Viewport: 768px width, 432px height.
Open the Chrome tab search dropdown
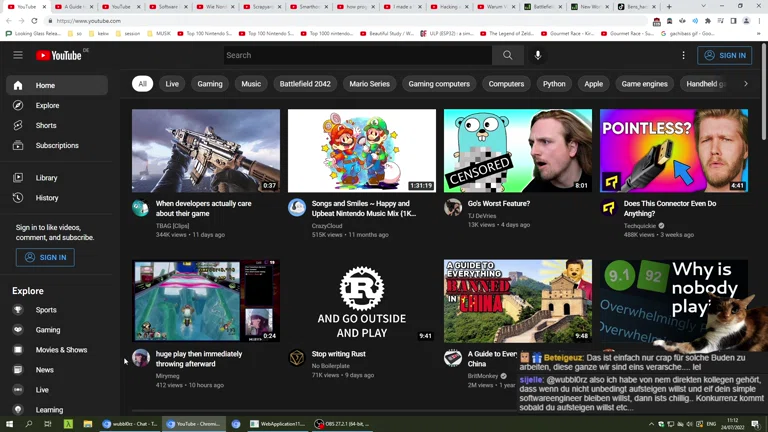click(703, 6)
